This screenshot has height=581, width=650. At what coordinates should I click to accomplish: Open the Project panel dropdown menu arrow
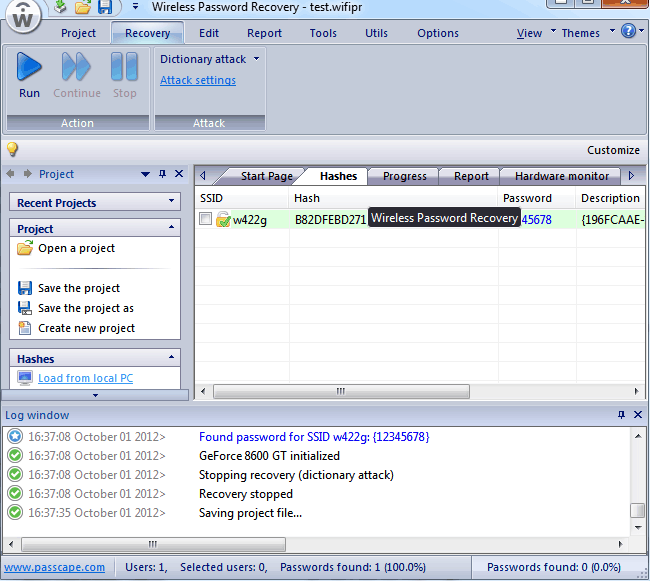(x=146, y=174)
